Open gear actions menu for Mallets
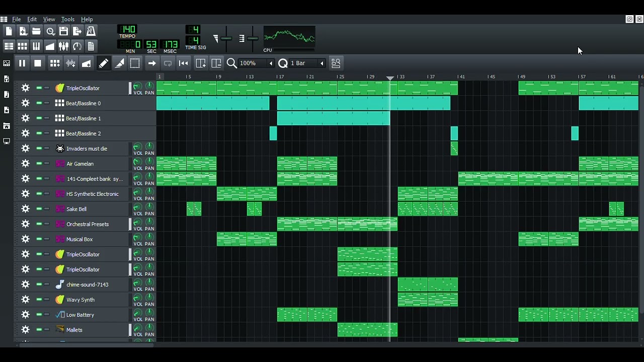 (26, 329)
